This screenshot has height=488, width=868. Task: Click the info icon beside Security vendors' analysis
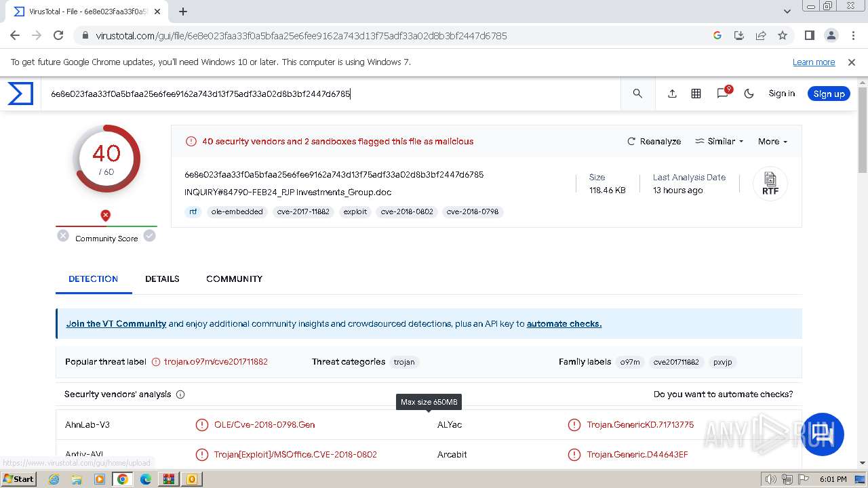click(x=180, y=394)
